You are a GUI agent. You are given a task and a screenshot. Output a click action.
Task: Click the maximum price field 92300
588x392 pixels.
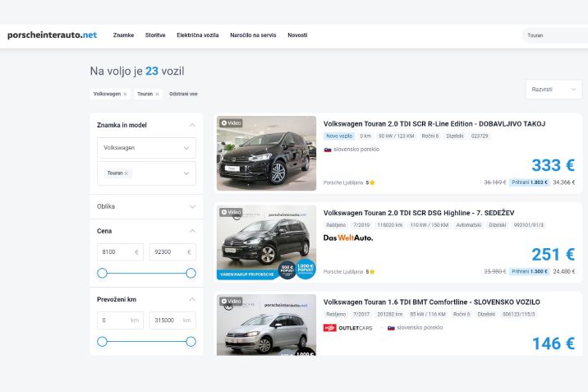point(172,252)
